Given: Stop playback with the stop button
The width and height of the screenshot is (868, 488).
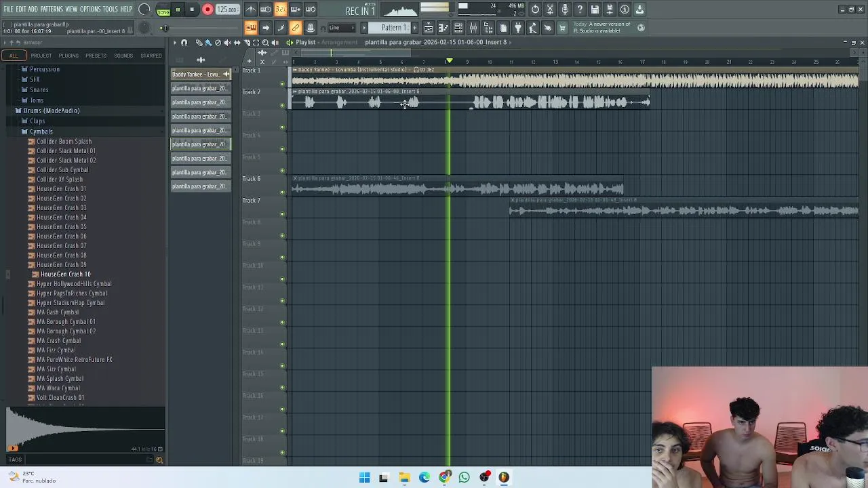Looking at the screenshot, I should click(193, 9).
